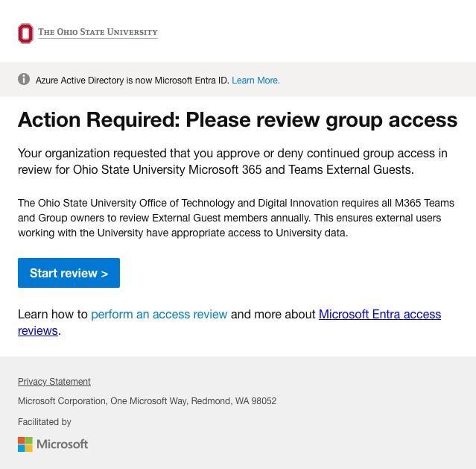Open Microsoft Entra access reviews link
476x469 pixels.
(380, 315)
